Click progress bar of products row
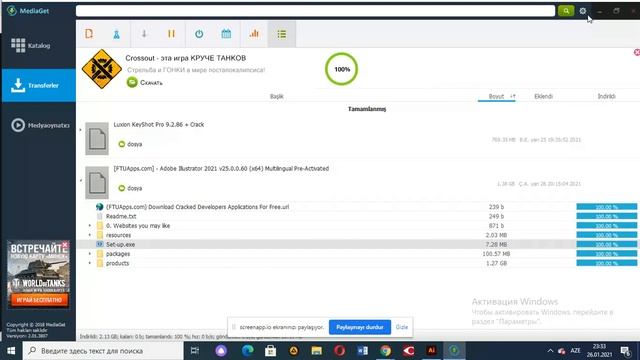Image resolution: width=640 pixels, height=360 pixels. pos(607,263)
